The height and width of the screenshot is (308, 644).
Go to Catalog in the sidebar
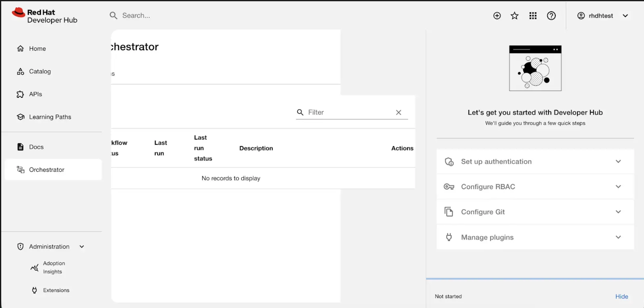[40, 71]
